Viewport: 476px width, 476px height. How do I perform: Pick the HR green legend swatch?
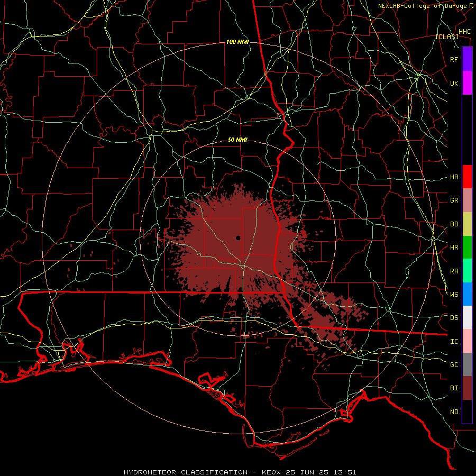[x=467, y=248]
